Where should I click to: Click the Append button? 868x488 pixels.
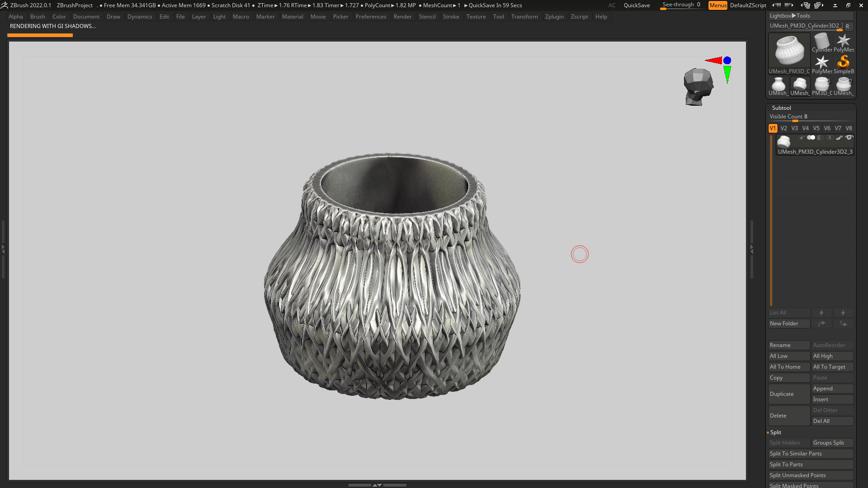pos(833,389)
